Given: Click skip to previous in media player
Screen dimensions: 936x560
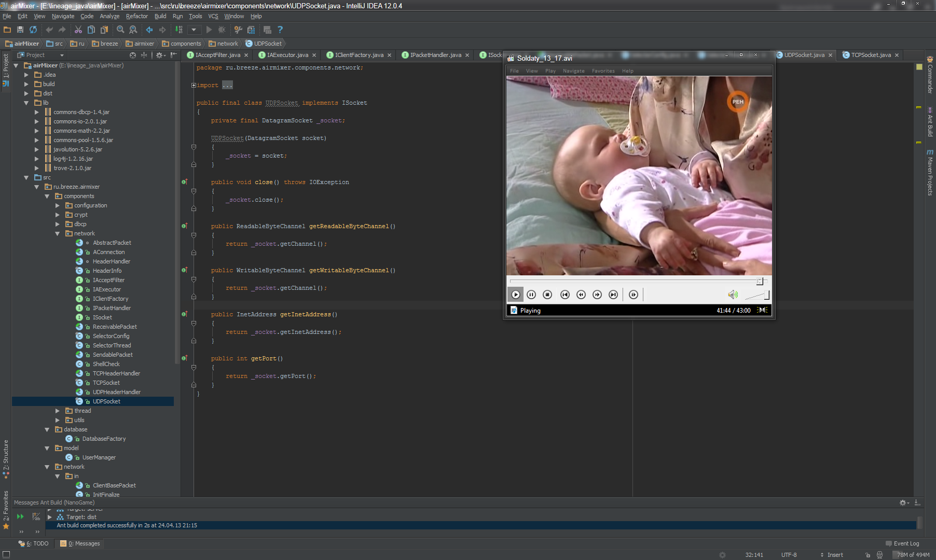Looking at the screenshot, I should pos(565,295).
